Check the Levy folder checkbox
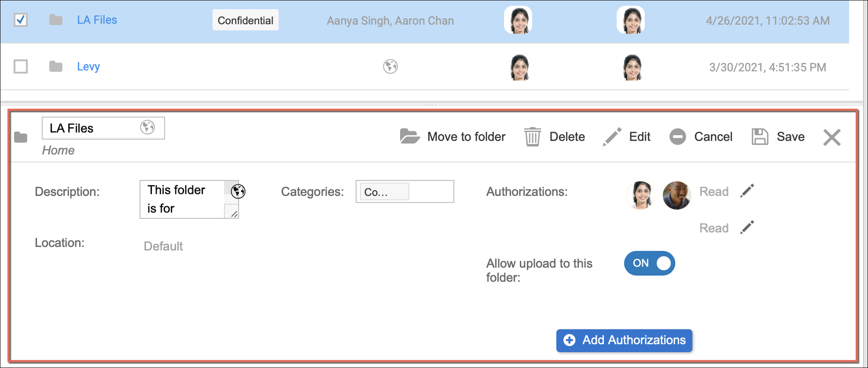The image size is (868, 368). [21, 66]
